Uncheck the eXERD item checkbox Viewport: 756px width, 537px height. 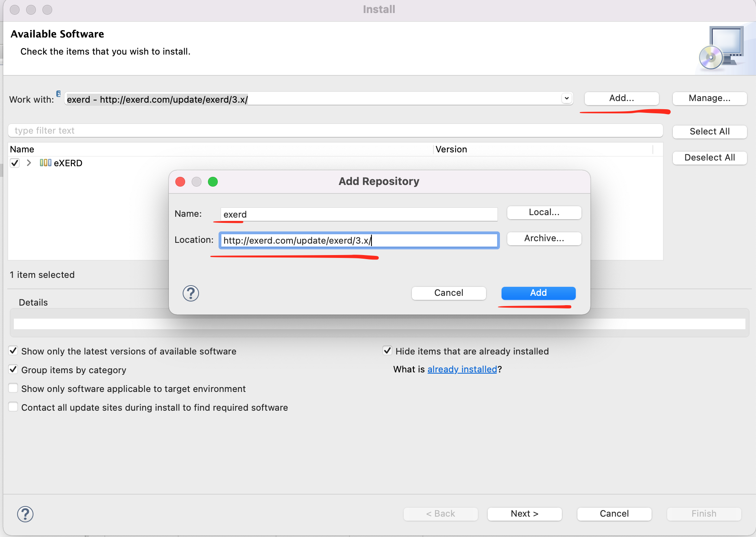[x=15, y=163]
